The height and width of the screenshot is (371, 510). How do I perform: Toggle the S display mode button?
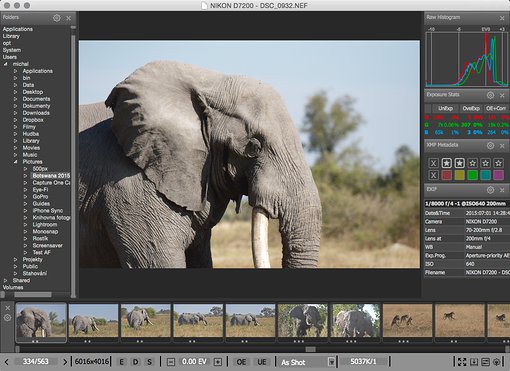click(150, 362)
